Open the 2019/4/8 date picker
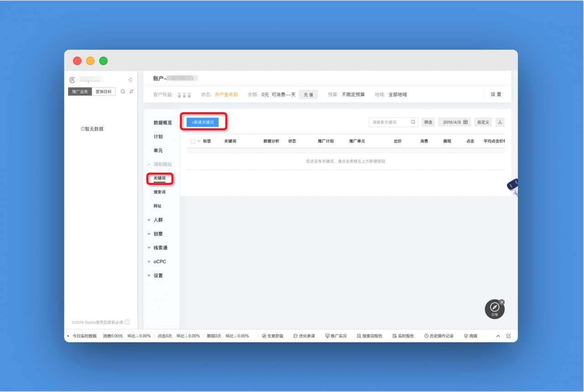This screenshot has height=392, width=584. (x=455, y=122)
